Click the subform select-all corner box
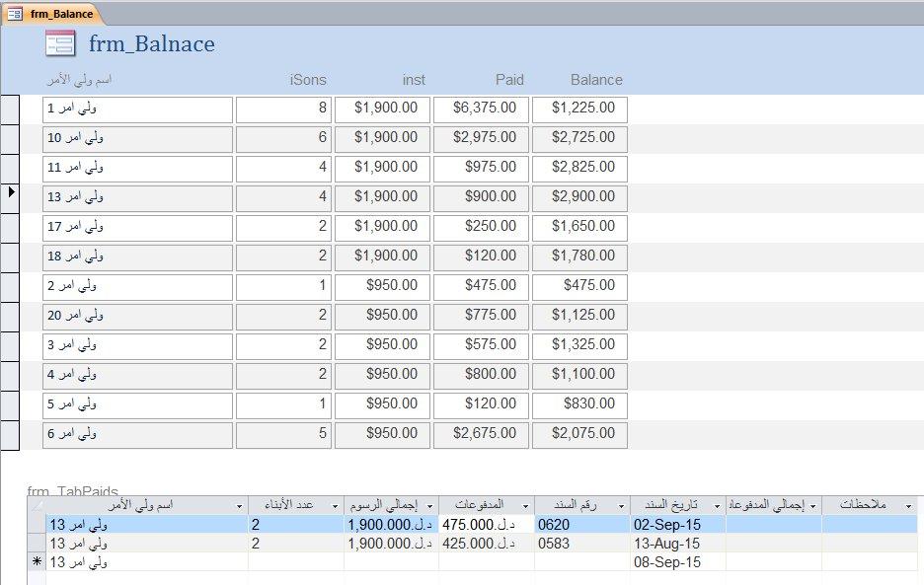The image size is (924, 585). coord(37,505)
